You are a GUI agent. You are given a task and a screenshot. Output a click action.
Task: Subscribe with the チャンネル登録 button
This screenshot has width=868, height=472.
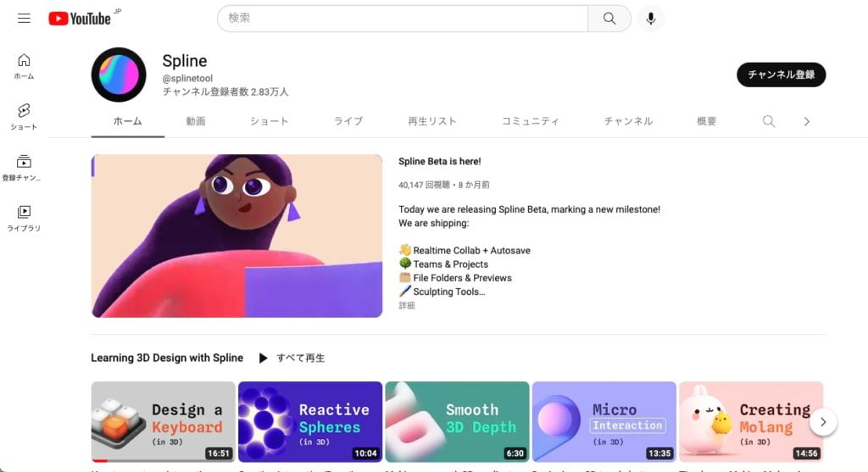click(x=781, y=75)
